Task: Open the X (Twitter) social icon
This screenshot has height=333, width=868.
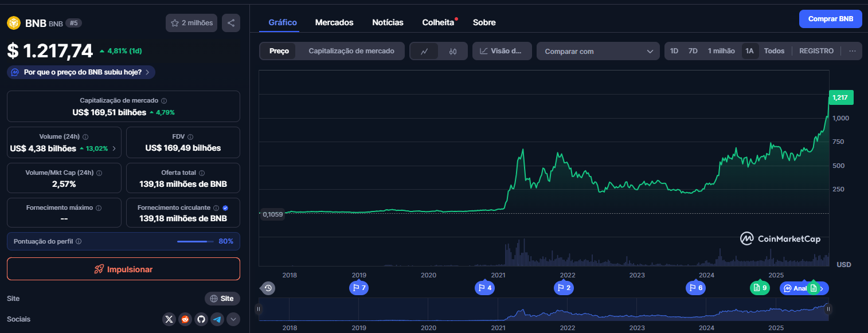Action: [169, 319]
